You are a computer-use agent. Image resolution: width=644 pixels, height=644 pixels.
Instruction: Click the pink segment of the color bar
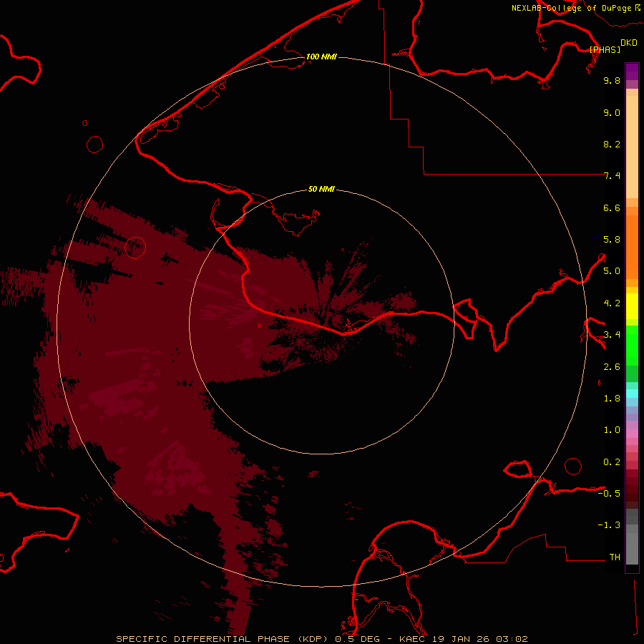click(x=632, y=434)
